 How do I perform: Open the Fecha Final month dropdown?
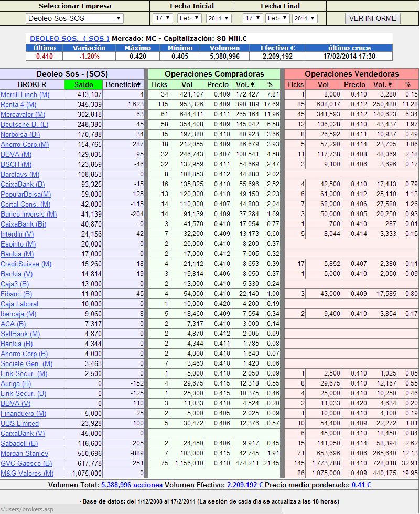(277, 18)
